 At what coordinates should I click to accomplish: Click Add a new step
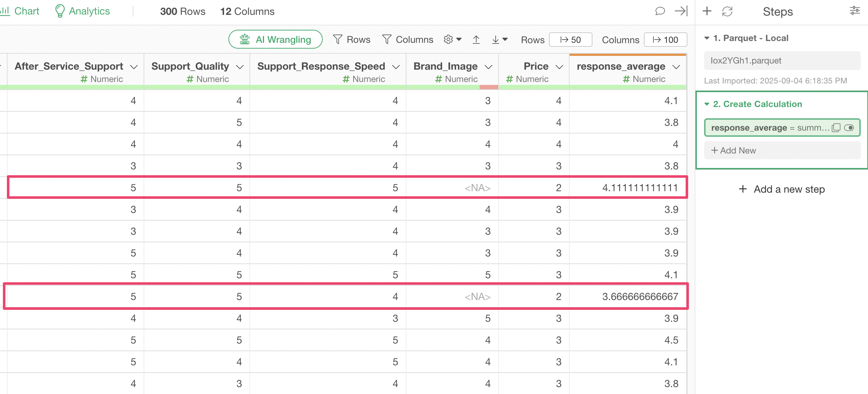(x=782, y=189)
